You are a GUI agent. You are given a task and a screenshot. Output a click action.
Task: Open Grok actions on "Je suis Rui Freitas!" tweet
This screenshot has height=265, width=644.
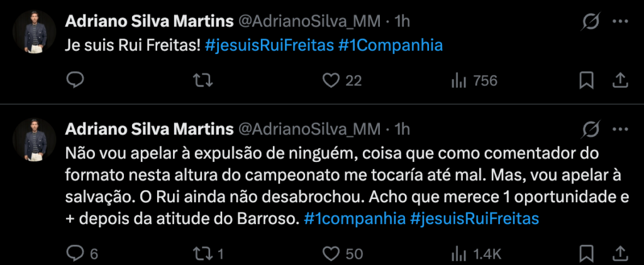point(591,22)
